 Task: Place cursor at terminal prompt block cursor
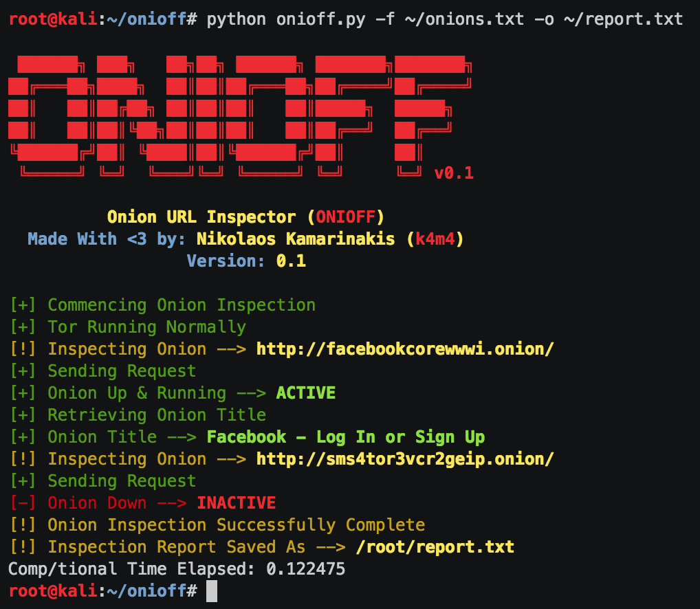(212, 591)
